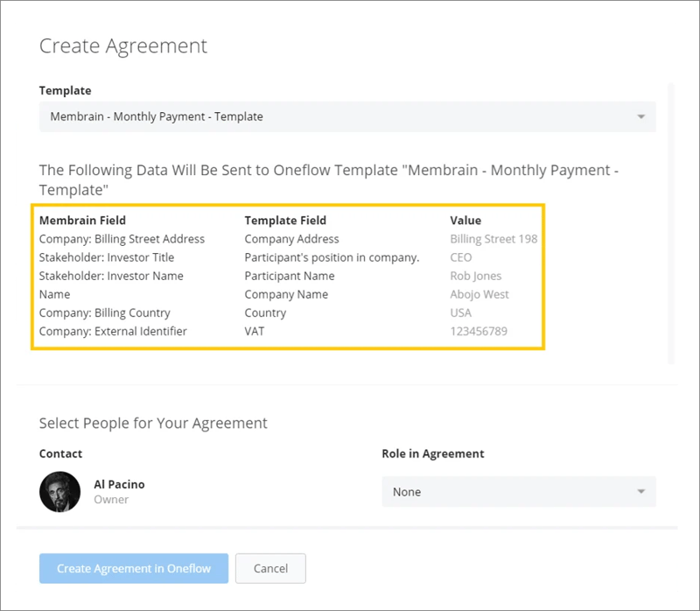Screen dimensions: 700x611
Task: Click the Abojo West company value
Action: point(479,294)
